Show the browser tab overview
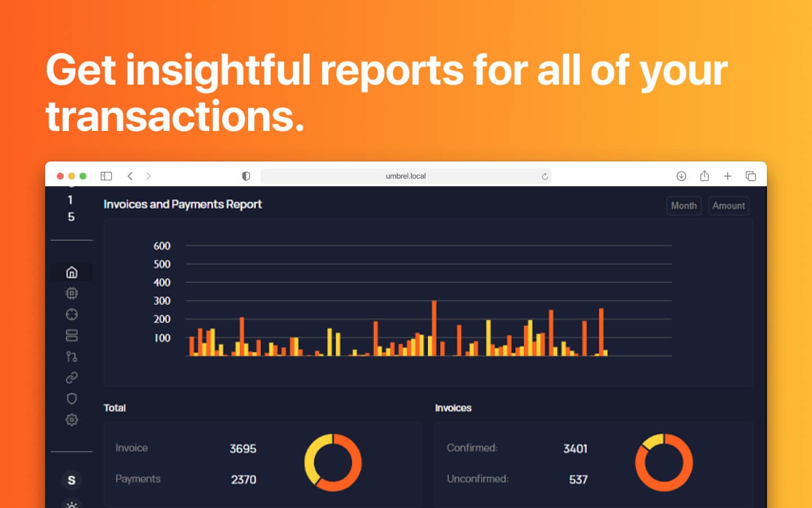The width and height of the screenshot is (812, 508). (x=751, y=176)
